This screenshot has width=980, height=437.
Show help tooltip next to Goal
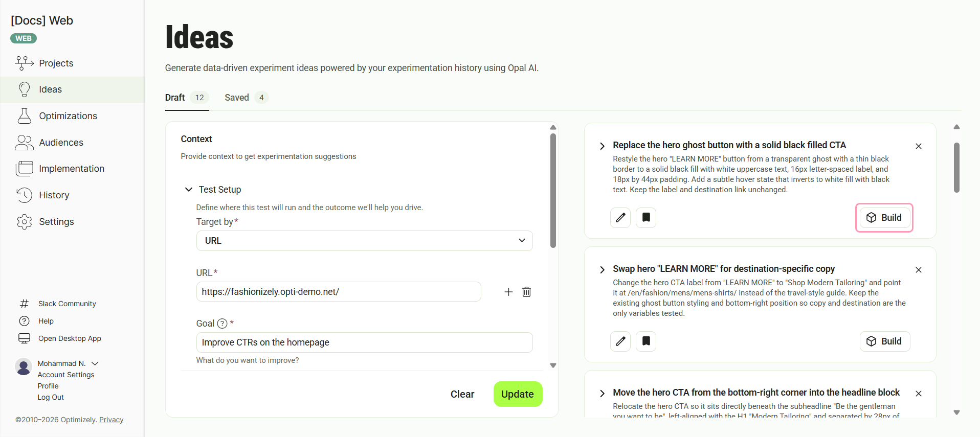(x=222, y=324)
